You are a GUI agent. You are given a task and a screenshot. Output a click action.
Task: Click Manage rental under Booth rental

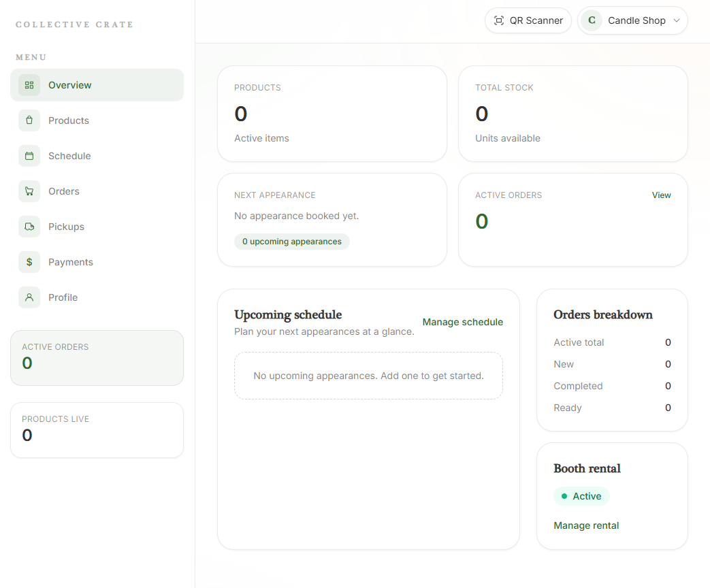click(x=586, y=525)
